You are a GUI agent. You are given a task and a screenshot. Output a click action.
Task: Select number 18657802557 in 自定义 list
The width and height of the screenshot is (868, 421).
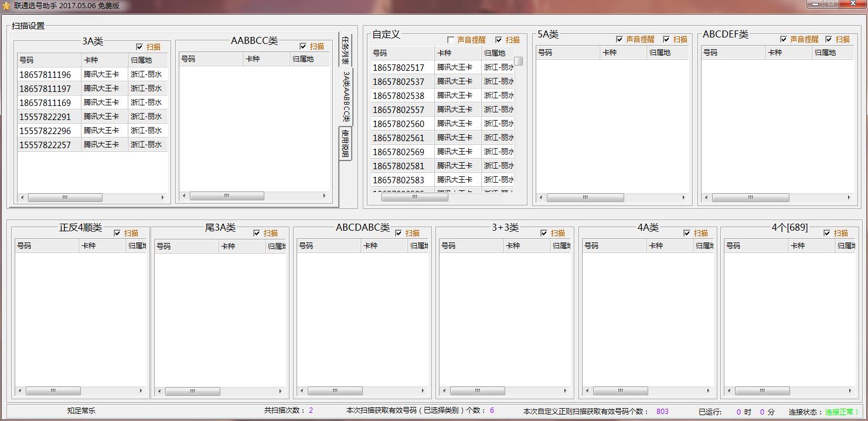[x=399, y=109]
